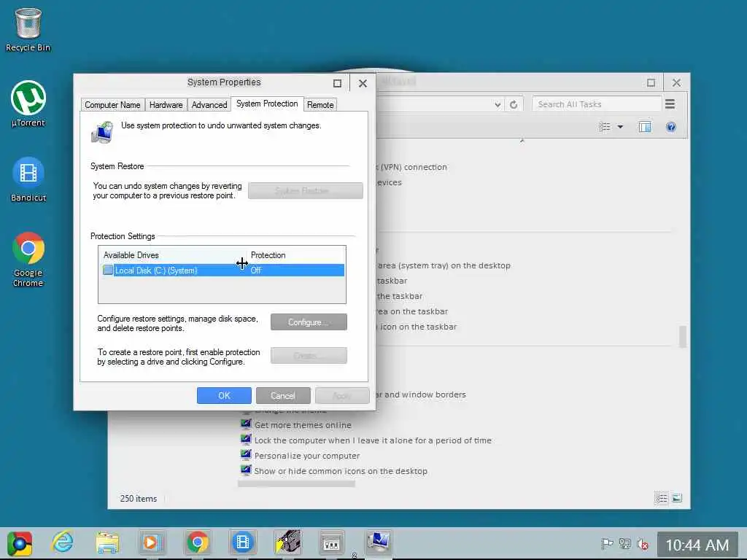Image resolution: width=747 pixels, height=560 pixels.
Task: Toggle preview pane in All Tasks window
Action: [645, 127]
